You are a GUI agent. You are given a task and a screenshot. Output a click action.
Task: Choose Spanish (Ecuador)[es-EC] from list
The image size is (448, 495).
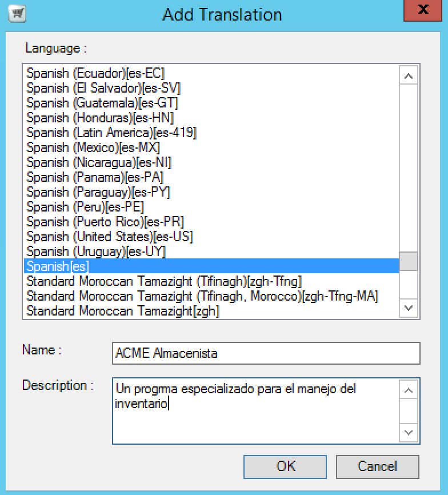(95, 73)
